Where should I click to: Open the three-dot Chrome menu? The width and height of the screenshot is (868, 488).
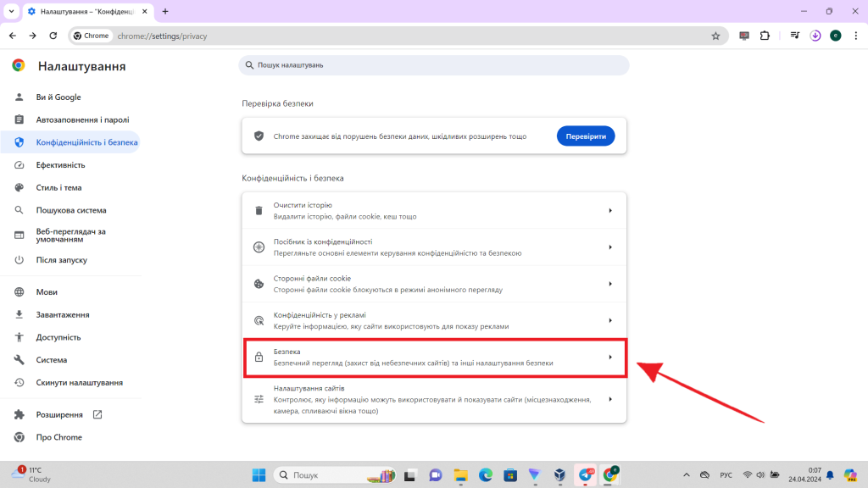[x=856, y=36]
